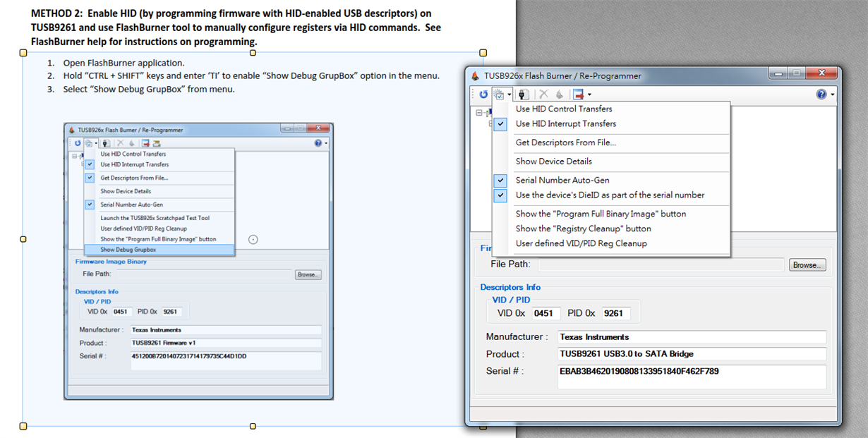
Task: Click options gear icon in embedded Flash Burner toolbar
Action: pyautogui.click(x=89, y=143)
